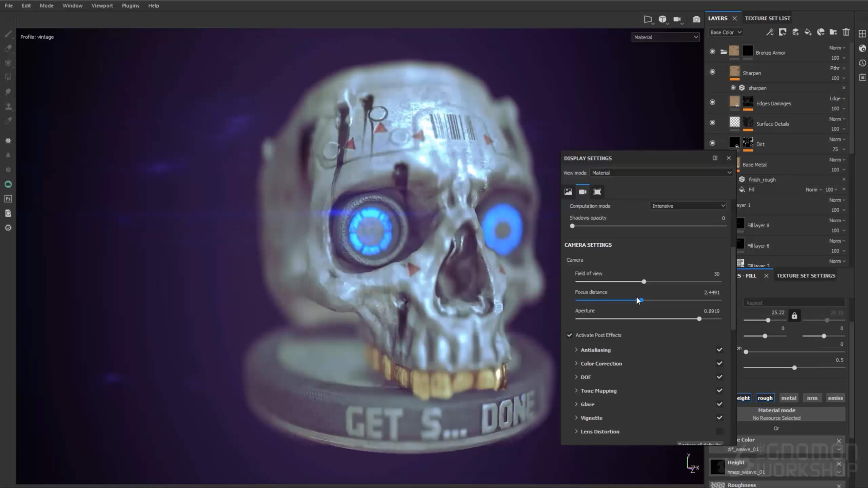Screen dimensions: 868x488
Task: Open the Photoshop export icon in left sidebar
Action: point(8,199)
